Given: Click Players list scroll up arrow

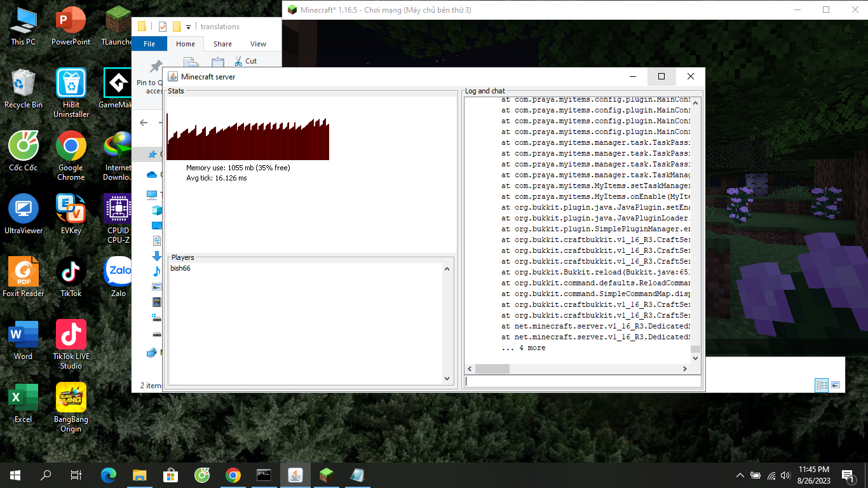Looking at the screenshot, I should pyautogui.click(x=447, y=269).
